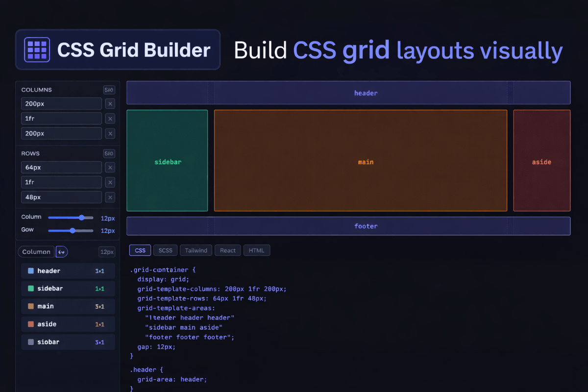Select the sidebar area in the grid preview
Screen dimensions: 588x392
(x=167, y=161)
